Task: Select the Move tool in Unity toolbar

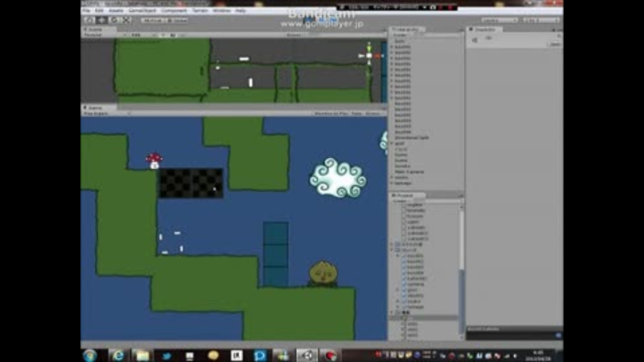Action: tap(101, 19)
